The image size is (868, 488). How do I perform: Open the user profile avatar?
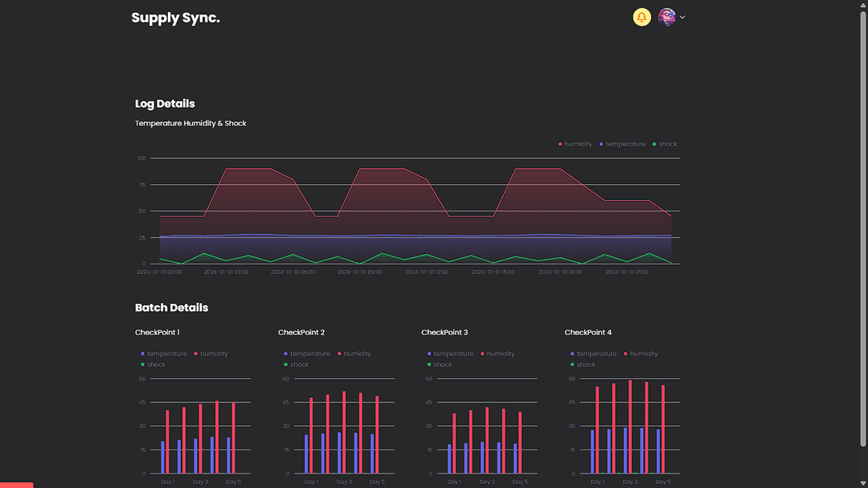point(666,17)
